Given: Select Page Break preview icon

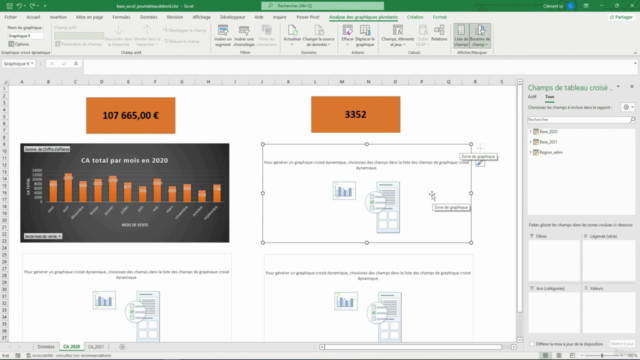Looking at the screenshot, I should coord(572,356).
